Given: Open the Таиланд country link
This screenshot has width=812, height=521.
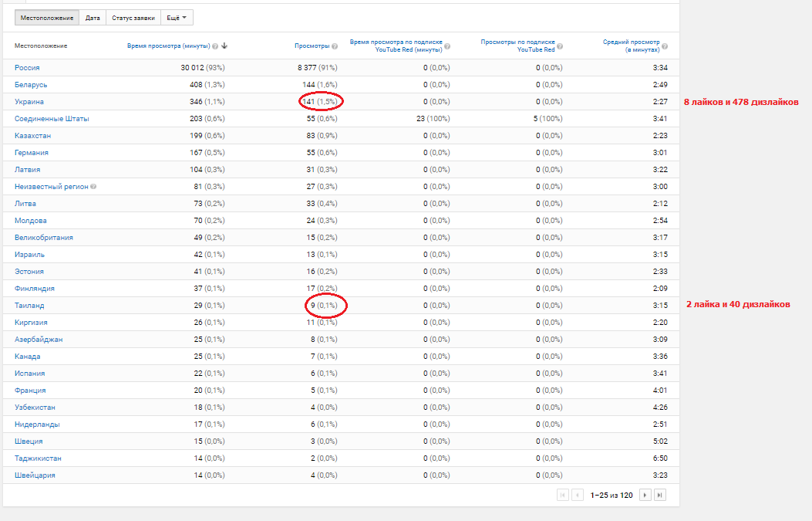Looking at the screenshot, I should click(29, 306).
